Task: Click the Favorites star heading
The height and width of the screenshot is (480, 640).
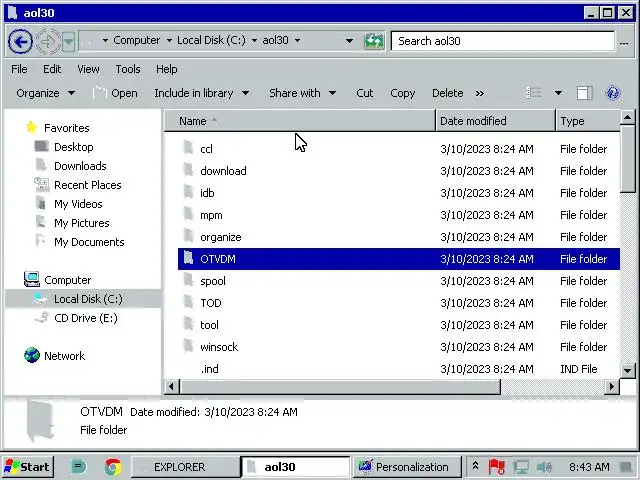Action: pos(67,128)
